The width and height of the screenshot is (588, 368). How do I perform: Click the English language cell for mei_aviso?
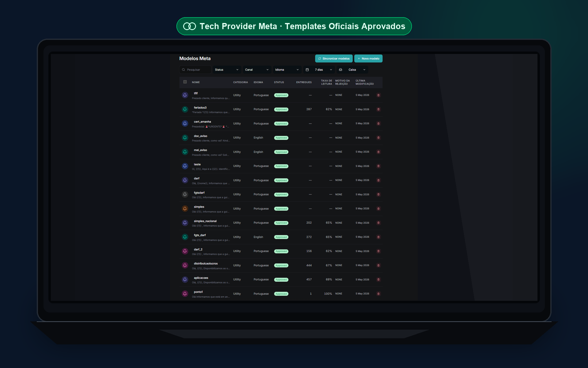258,152
